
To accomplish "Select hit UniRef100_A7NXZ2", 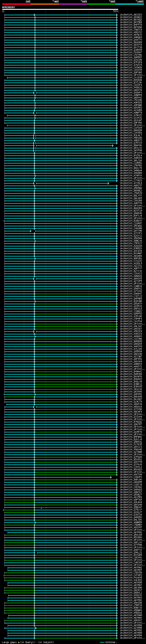I will (x=131, y=115).
